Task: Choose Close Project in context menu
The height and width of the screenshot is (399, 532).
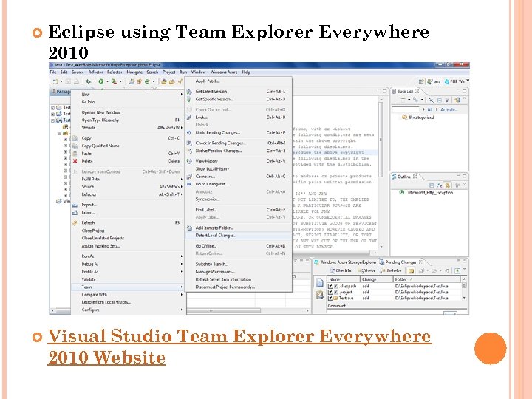Action: (x=128, y=231)
